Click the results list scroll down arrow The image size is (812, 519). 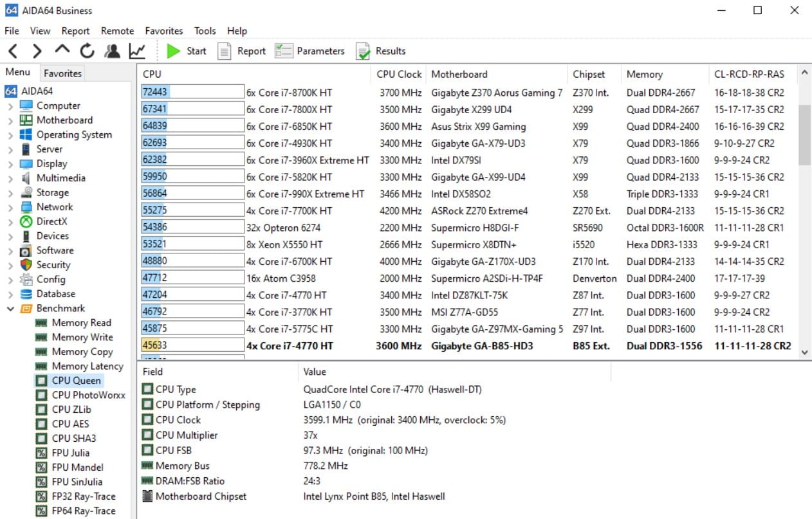click(804, 352)
